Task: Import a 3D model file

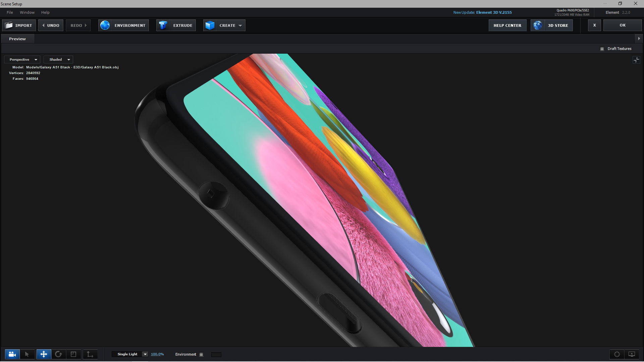Action: 19,25
